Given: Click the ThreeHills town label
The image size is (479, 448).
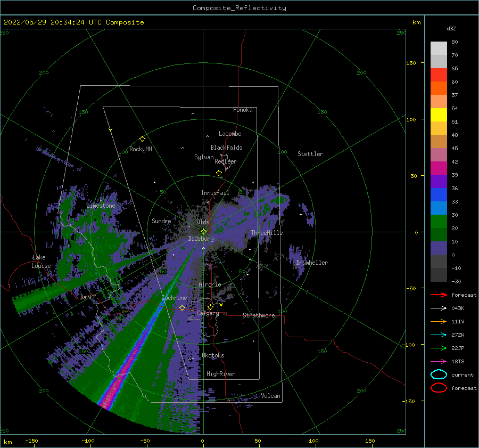Looking at the screenshot, I should 267,233.
